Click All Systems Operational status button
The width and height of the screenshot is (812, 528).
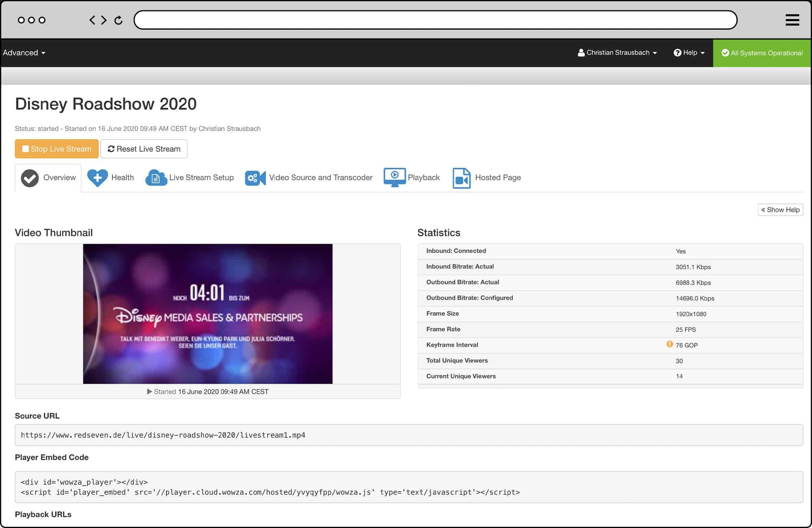pos(762,53)
